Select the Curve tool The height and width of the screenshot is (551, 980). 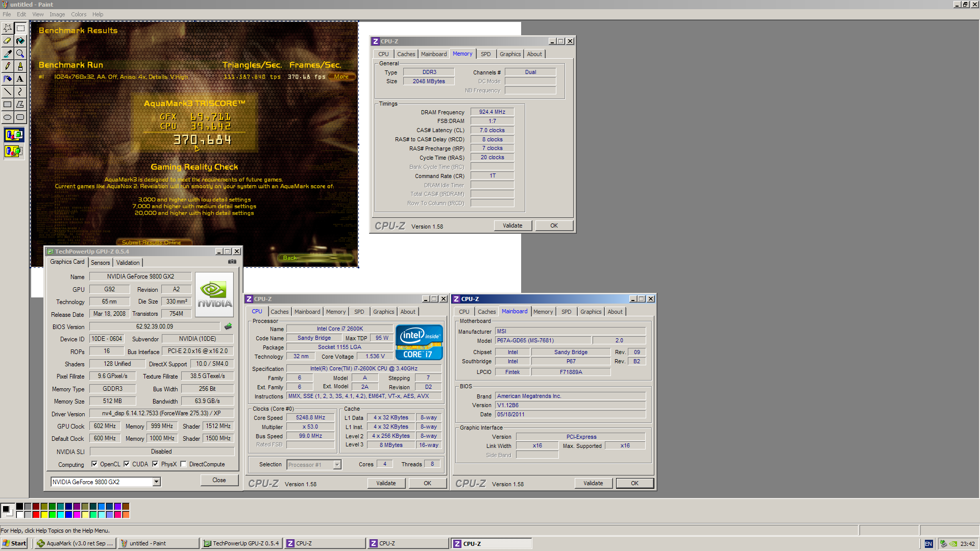[x=20, y=92]
